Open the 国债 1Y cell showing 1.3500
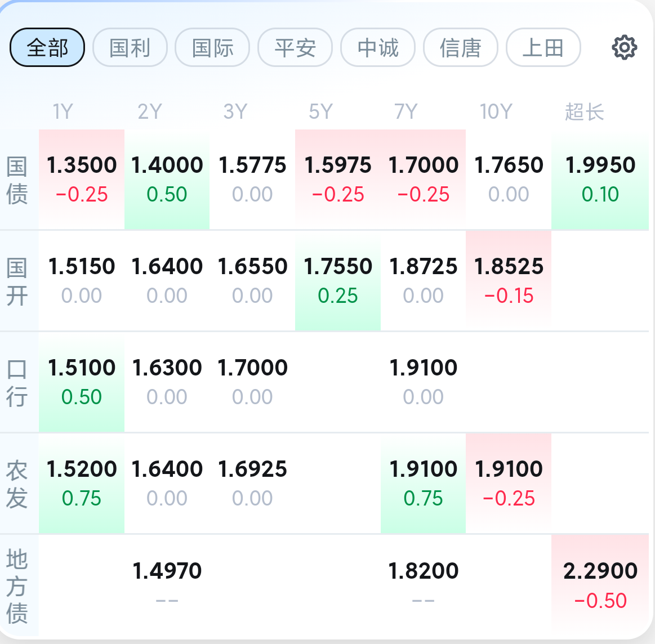 [82, 179]
